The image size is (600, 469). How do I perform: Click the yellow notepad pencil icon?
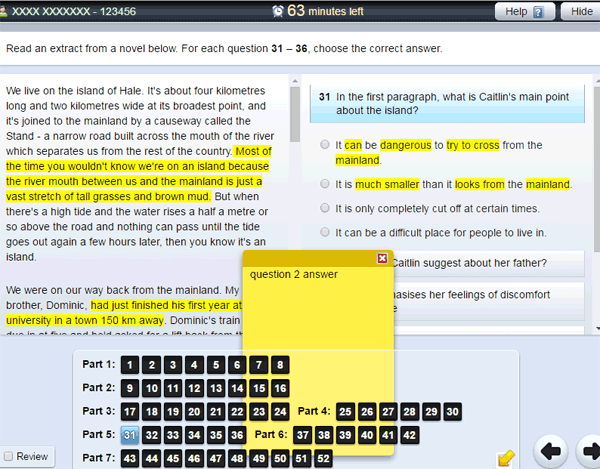[x=505, y=458]
